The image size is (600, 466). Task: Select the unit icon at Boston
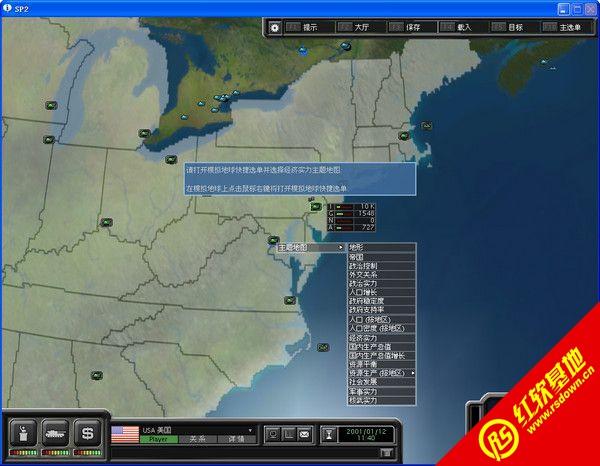[x=404, y=135]
